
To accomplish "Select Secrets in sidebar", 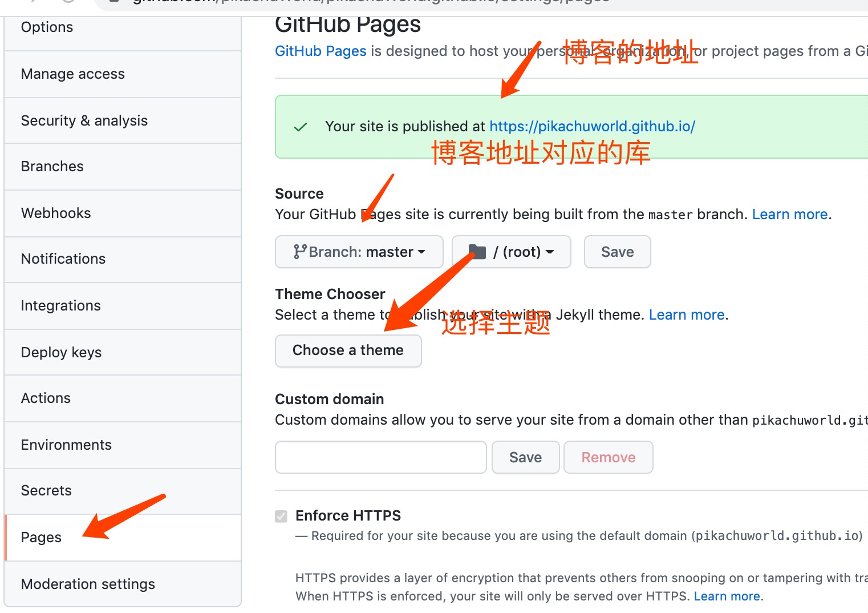I will (123, 491).
